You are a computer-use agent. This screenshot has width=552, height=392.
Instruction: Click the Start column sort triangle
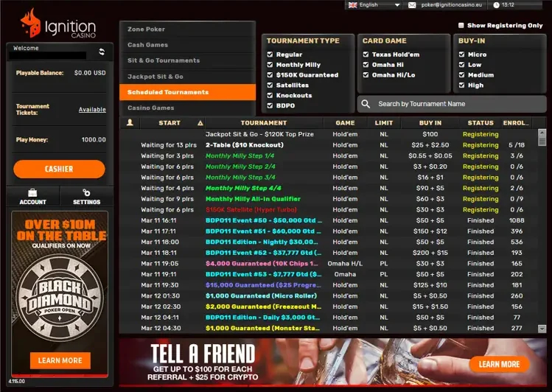200,123
